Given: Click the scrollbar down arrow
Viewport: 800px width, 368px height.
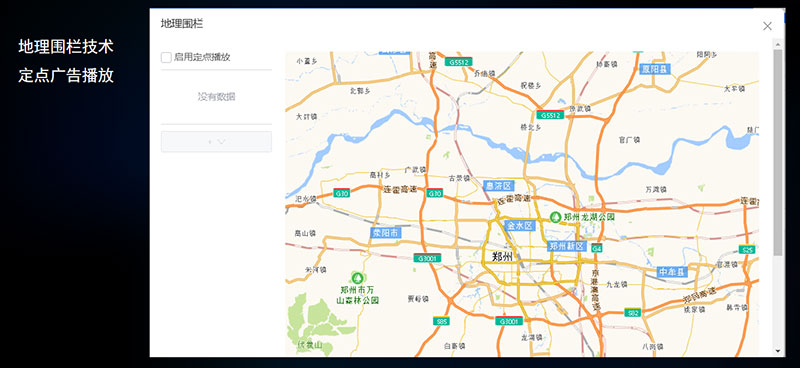Looking at the screenshot, I should (778, 351).
